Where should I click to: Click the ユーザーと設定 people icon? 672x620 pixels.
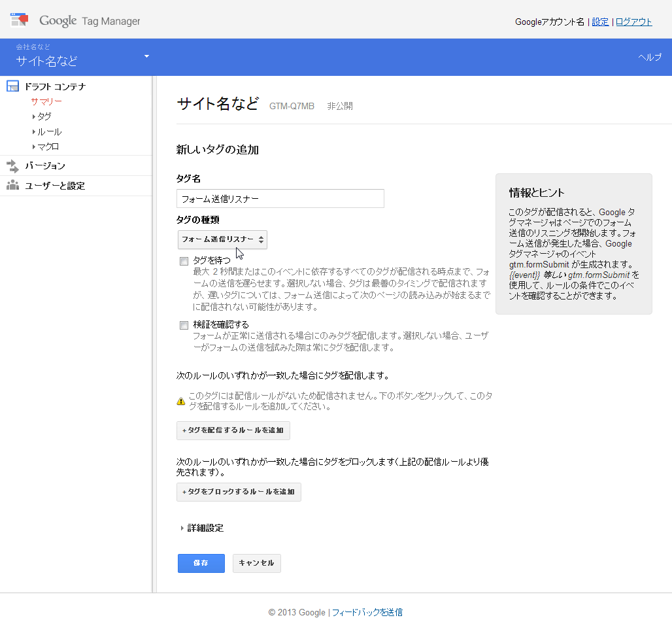tap(12, 185)
